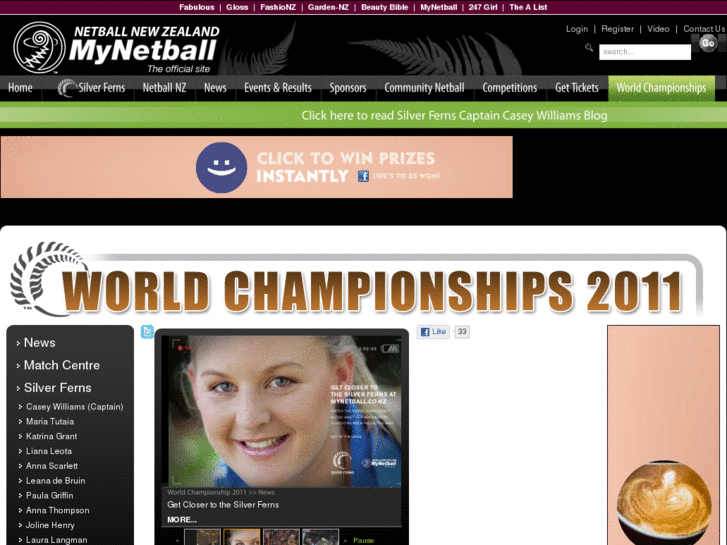Click the blue smiley face ad icon

pos(221,167)
